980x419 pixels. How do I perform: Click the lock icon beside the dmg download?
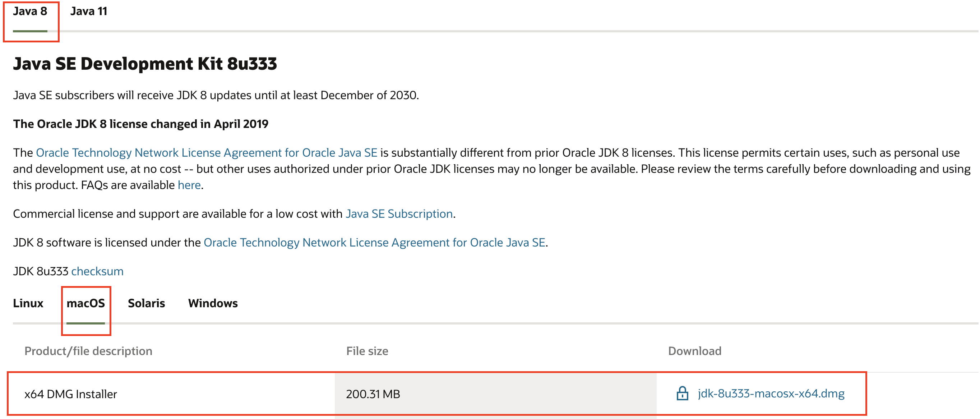click(682, 393)
